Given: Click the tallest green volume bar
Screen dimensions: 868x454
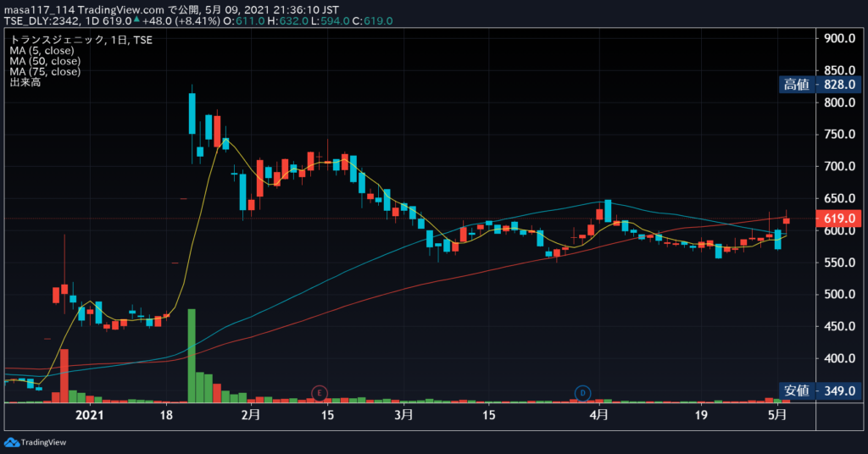Looking at the screenshot, I should coord(192,356).
